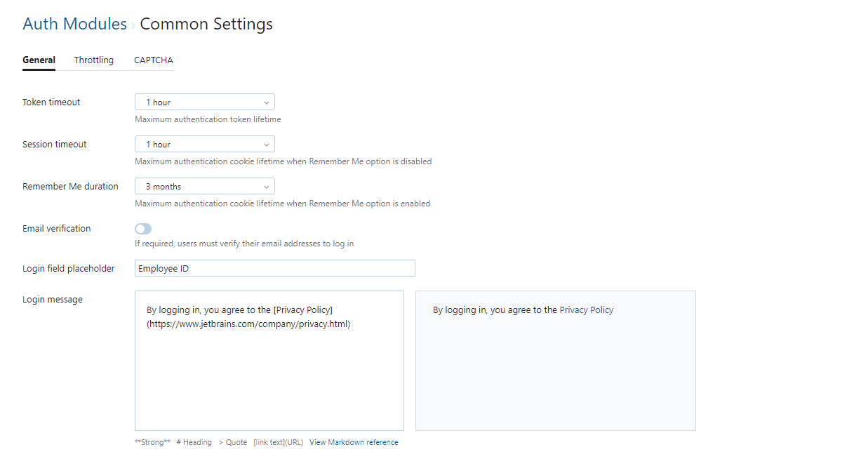Viewport: 868px width, 459px height.
Task: Click the **Strong** markdown hint
Action: [x=152, y=443]
